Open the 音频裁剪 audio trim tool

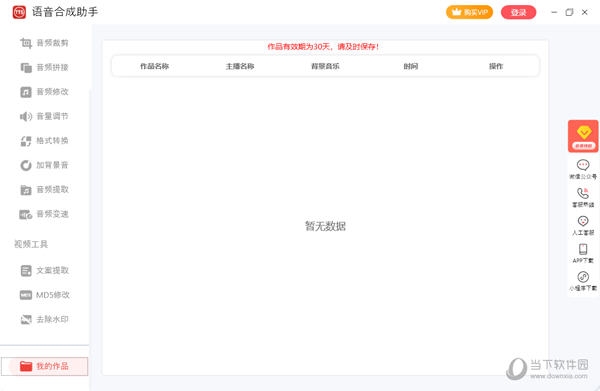click(x=44, y=43)
